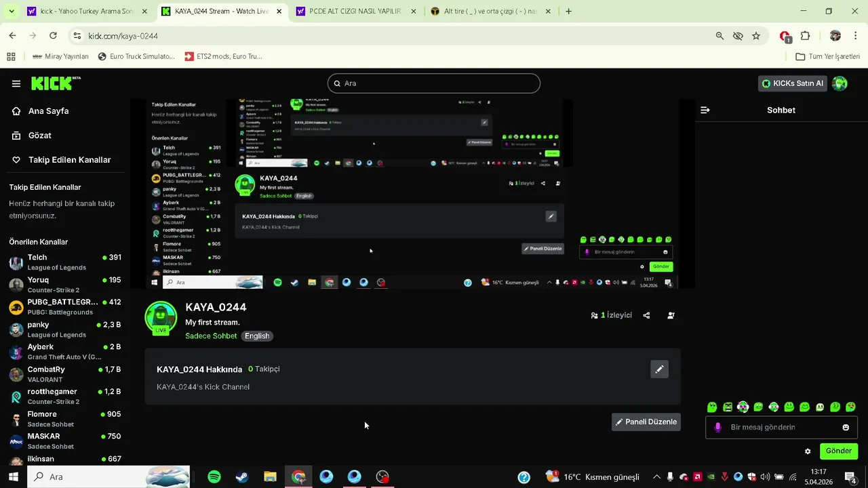The image size is (868, 488).
Task: Open the browser zoom magnifier icon
Action: pyautogui.click(x=719, y=36)
